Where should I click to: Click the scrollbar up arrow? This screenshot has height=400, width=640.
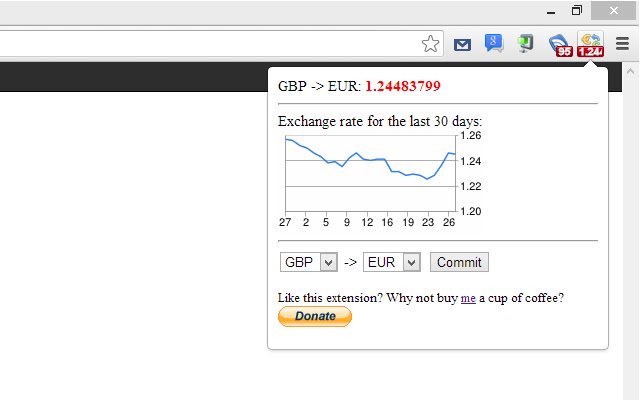point(631,72)
